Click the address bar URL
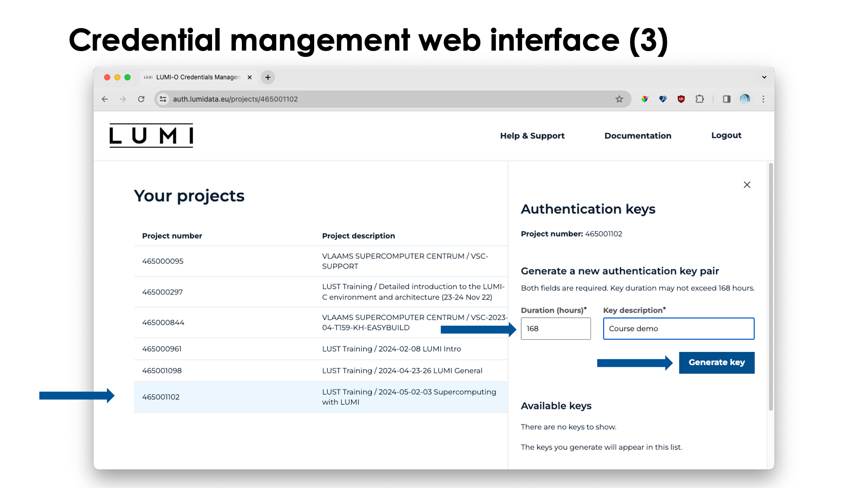Image resolution: width=868 pixels, height=488 pixels. (235, 99)
